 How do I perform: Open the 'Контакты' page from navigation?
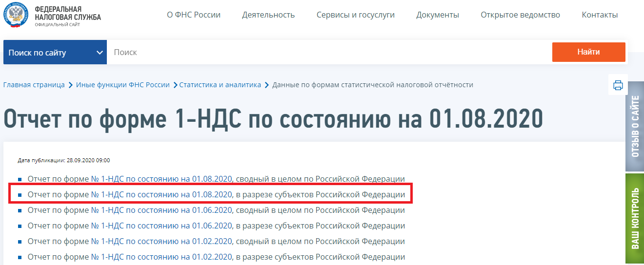[600, 15]
